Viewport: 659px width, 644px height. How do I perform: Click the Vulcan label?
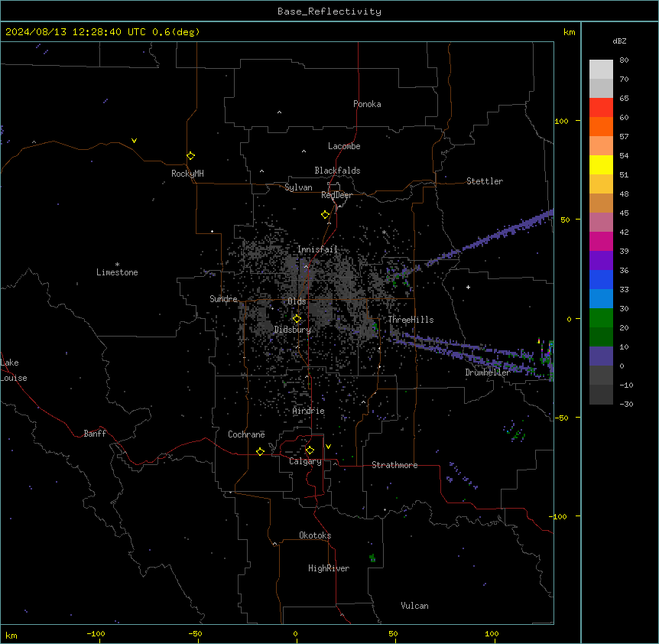[414, 606]
